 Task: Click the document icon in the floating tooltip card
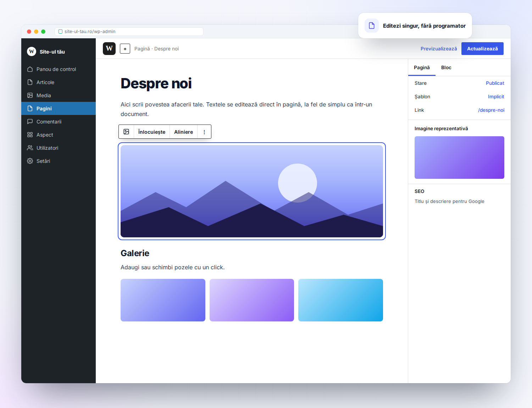[372, 26]
